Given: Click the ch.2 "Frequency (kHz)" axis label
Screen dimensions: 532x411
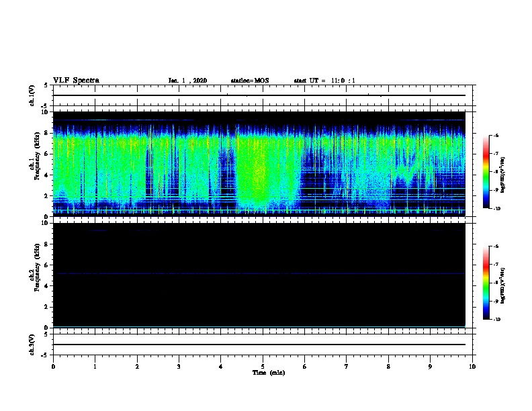Looking at the screenshot, I should tap(37, 267).
